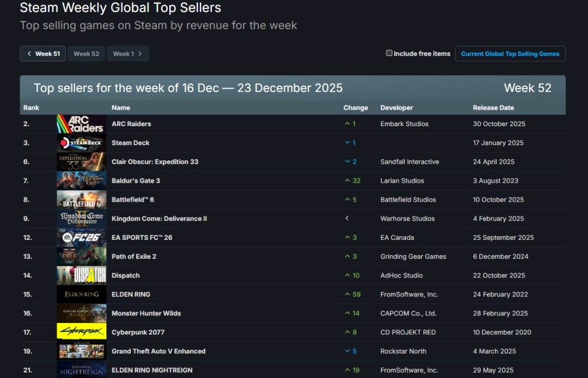Image resolution: width=588 pixels, height=378 pixels.
Task: Click the Dispatch capsule image
Action: 81,275
